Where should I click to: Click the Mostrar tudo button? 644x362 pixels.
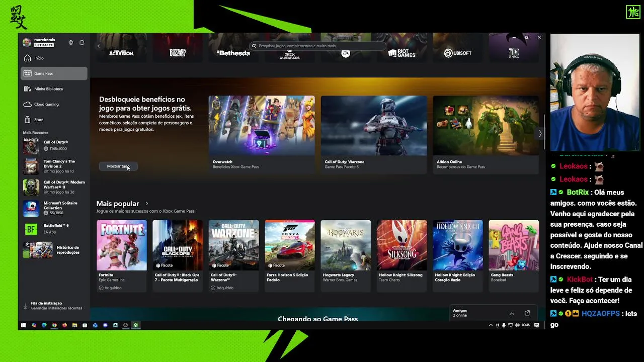[x=118, y=166]
